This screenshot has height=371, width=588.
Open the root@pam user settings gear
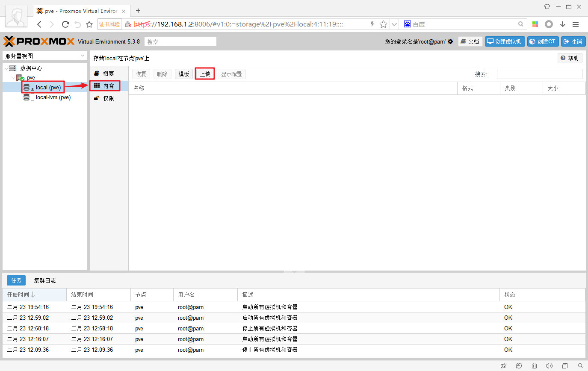tap(450, 41)
